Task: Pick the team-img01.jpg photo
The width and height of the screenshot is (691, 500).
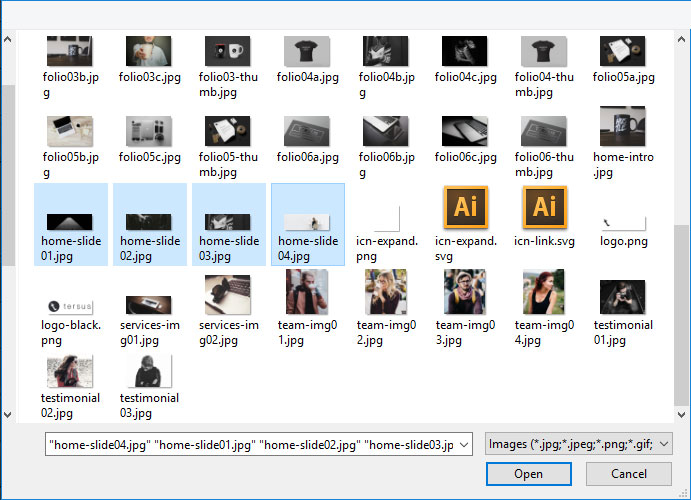Action: [x=307, y=292]
